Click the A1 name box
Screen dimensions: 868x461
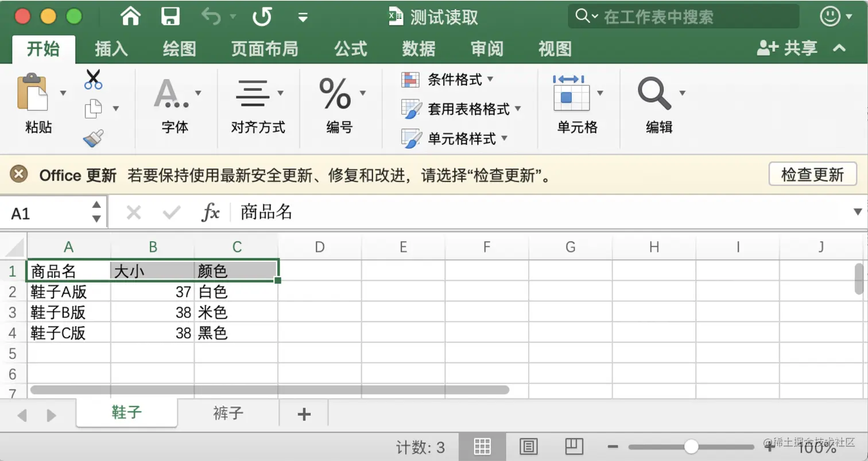coord(46,214)
